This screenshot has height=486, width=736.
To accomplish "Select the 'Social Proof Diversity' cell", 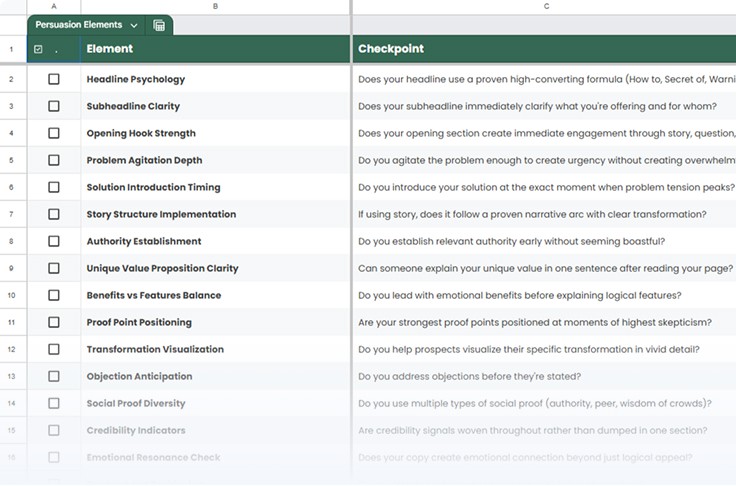I will click(215, 403).
